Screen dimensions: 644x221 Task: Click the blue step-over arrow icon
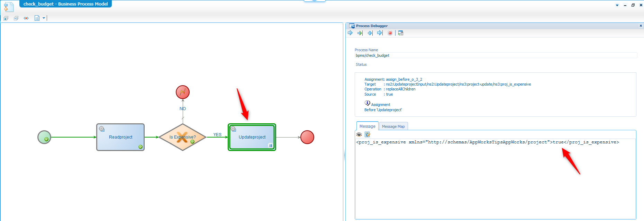(x=380, y=33)
